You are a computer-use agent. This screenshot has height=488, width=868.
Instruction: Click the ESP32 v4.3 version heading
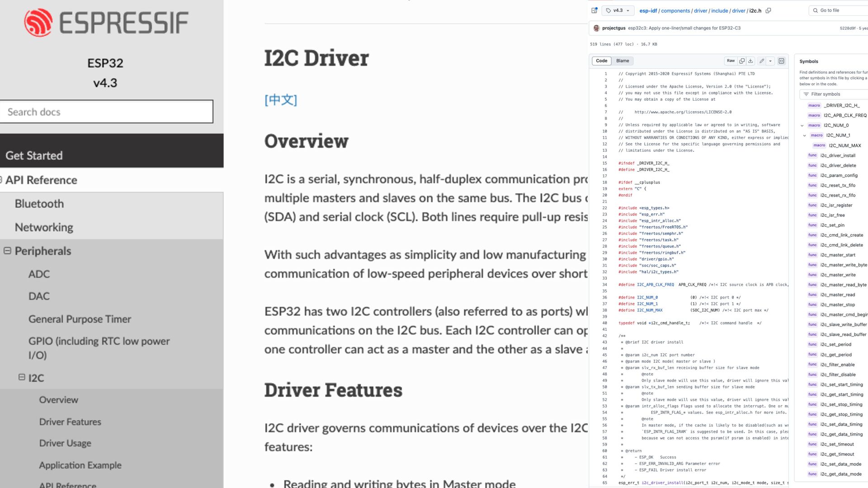coord(105,73)
